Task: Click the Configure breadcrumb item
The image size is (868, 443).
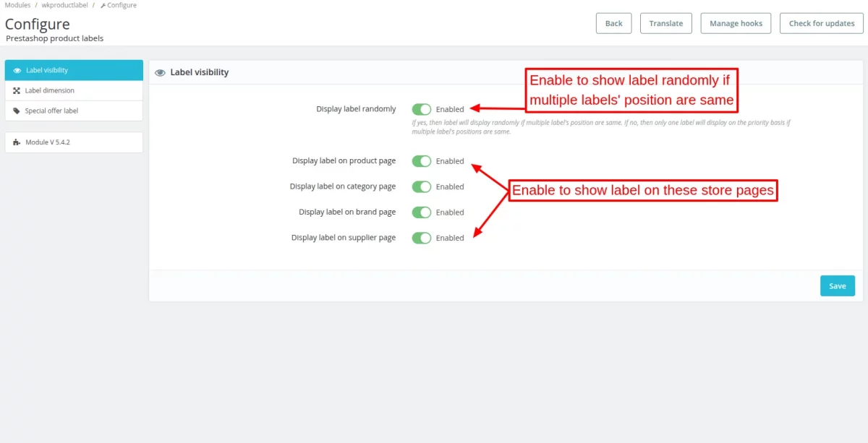Action: coord(118,5)
